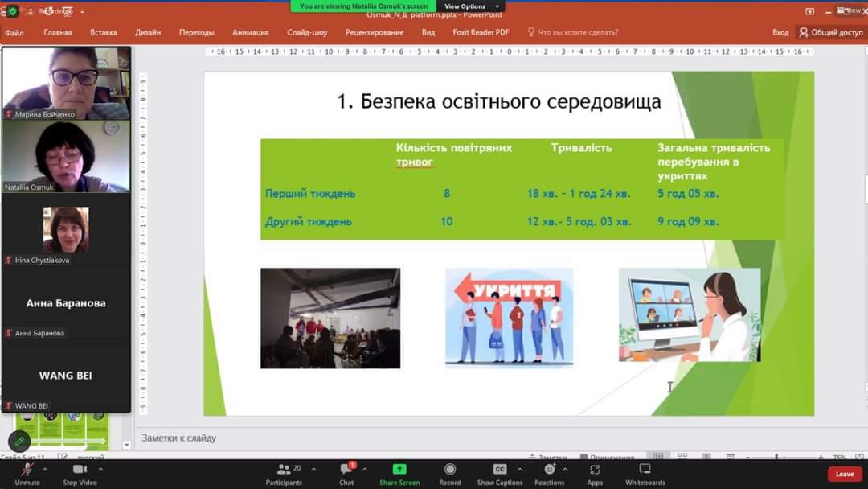The height and width of the screenshot is (489, 868).
Task: Select the Анна Баранова participant tile
Action: tap(66, 303)
